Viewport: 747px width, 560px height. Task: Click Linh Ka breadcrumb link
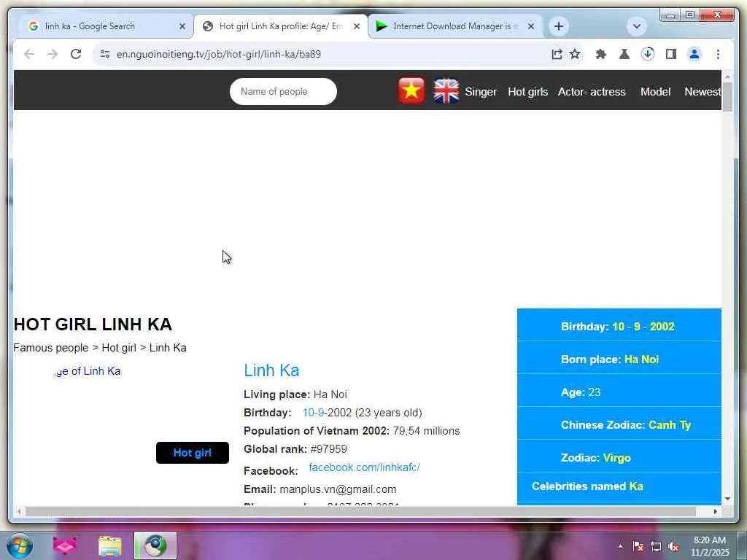(168, 348)
